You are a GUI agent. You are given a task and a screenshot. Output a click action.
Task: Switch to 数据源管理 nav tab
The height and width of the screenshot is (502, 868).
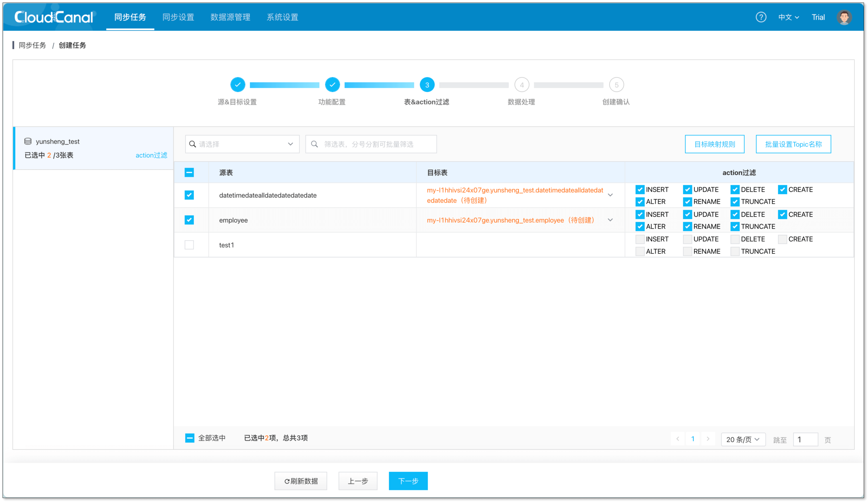click(x=230, y=17)
